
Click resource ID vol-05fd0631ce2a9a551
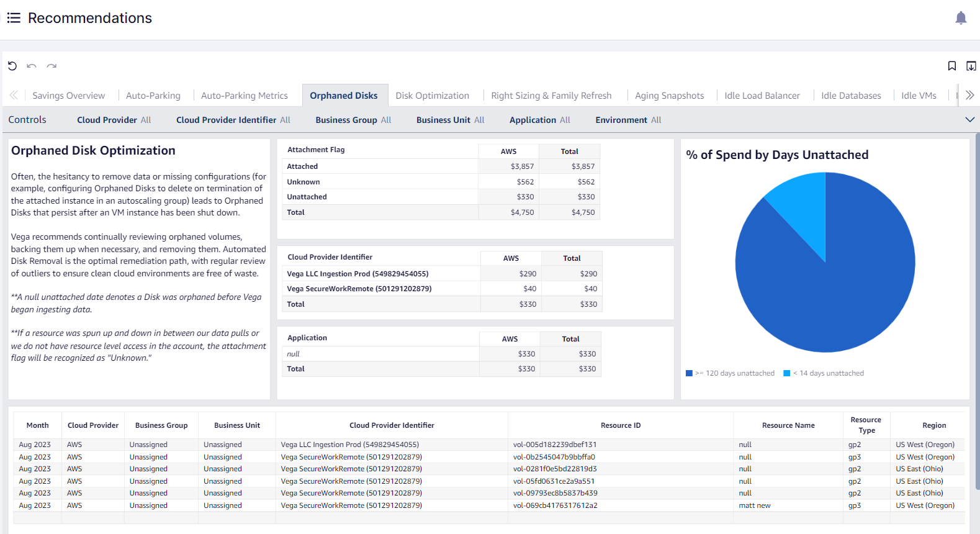(x=554, y=481)
